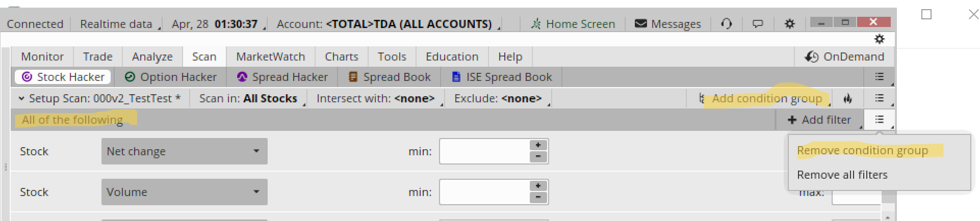Open the list menu icon on Stock Hacker tab row
Viewport: 980px width, 221px height.
coord(880,77)
